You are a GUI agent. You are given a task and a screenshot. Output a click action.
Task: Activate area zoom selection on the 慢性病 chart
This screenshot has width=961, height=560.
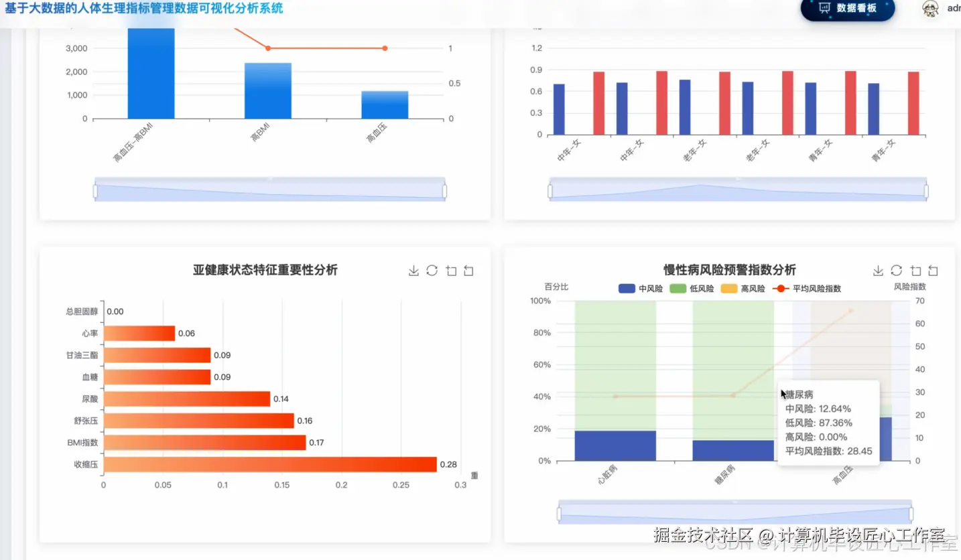[x=915, y=271]
